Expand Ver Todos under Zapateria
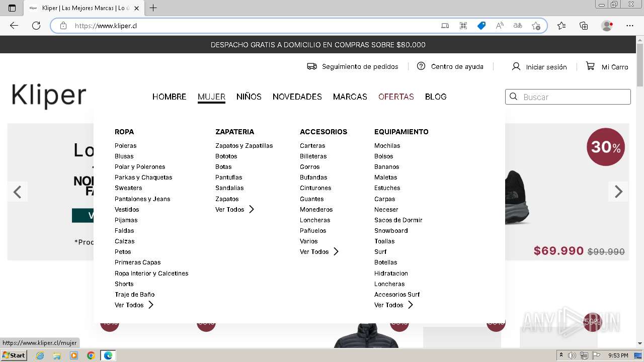 click(234, 210)
